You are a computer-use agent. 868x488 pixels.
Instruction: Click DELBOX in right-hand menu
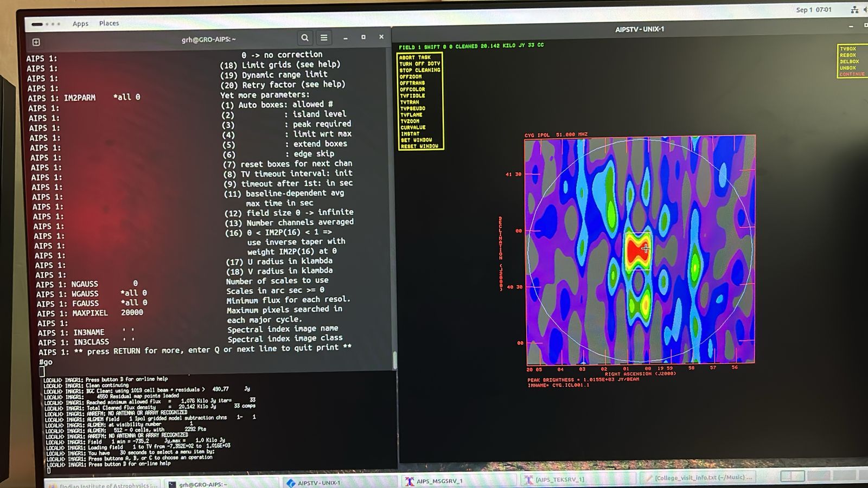(x=849, y=61)
